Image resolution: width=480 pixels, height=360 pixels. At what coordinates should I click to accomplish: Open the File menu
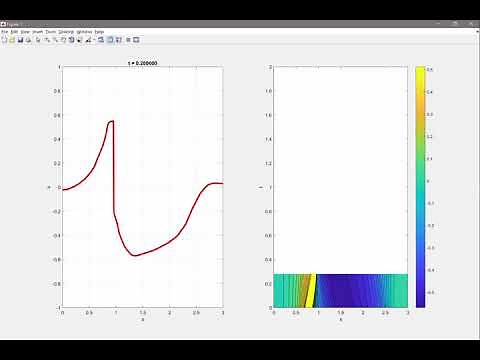point(4,32)
